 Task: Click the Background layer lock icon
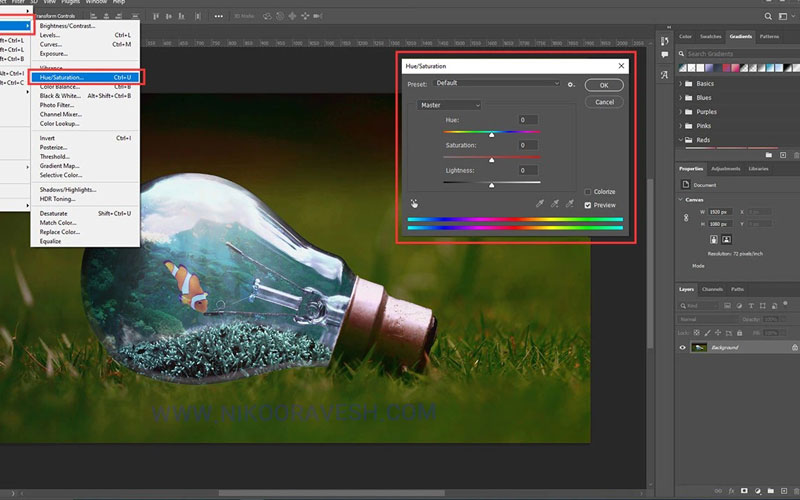tap(794, 347)
